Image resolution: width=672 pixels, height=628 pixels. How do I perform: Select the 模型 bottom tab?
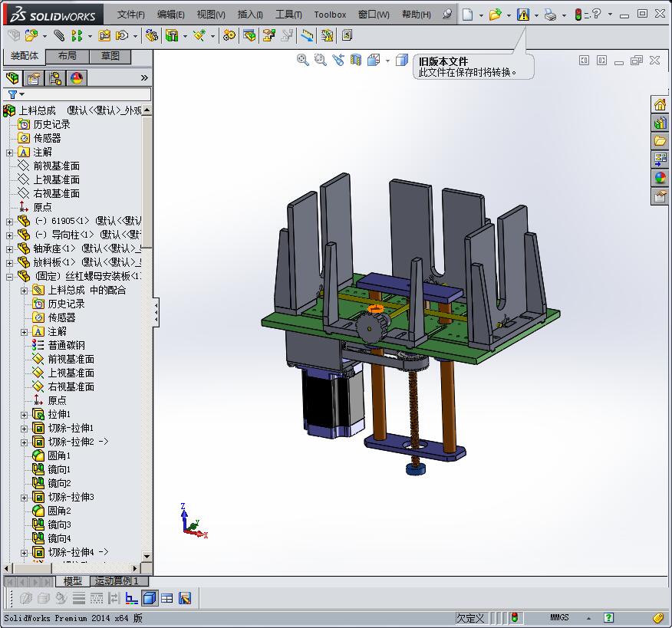point(72,581)
